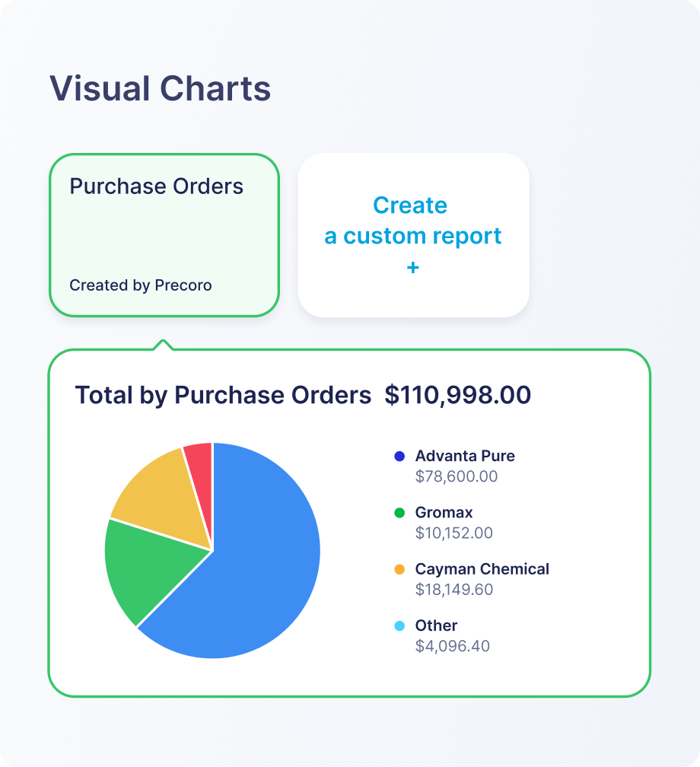Click the Other legend label

[436, 625]
